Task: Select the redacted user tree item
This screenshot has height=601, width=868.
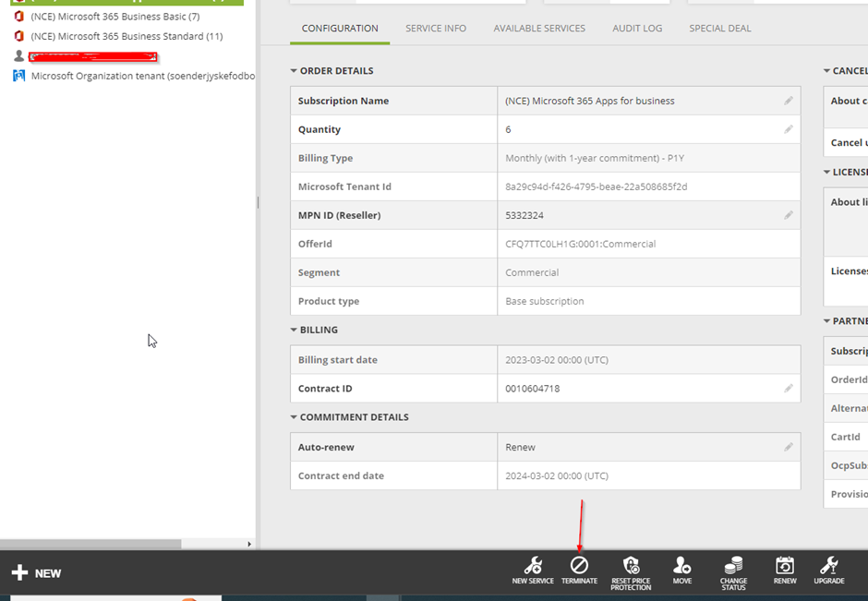Action: click(93, 56)
